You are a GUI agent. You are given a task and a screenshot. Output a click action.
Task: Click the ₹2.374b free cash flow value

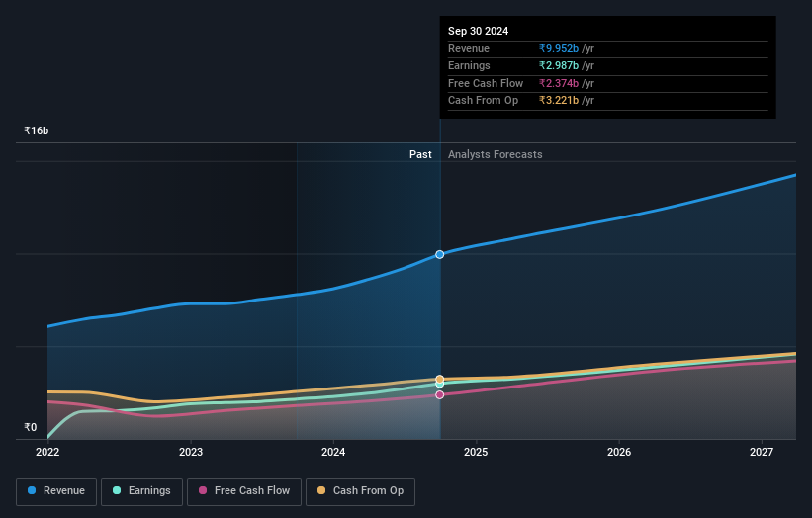point(559,83)
